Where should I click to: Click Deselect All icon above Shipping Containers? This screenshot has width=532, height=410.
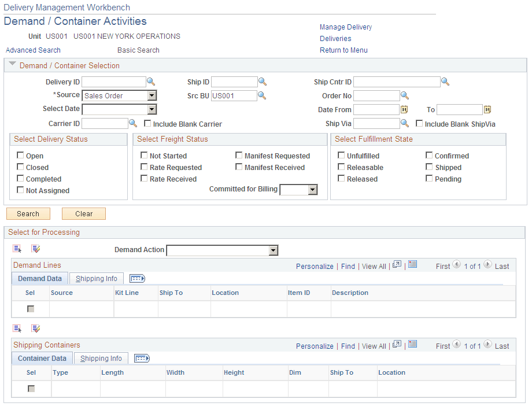click(x=36, y=328)
